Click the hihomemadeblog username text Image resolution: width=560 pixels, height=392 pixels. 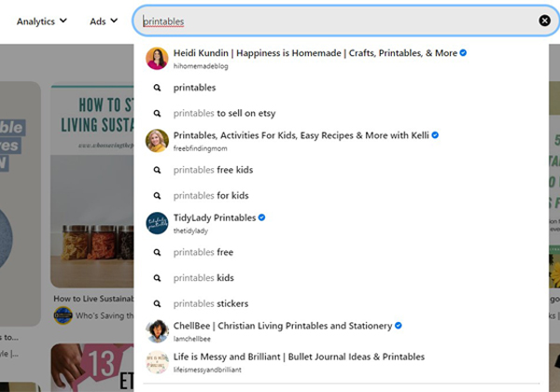coord(201,66)
